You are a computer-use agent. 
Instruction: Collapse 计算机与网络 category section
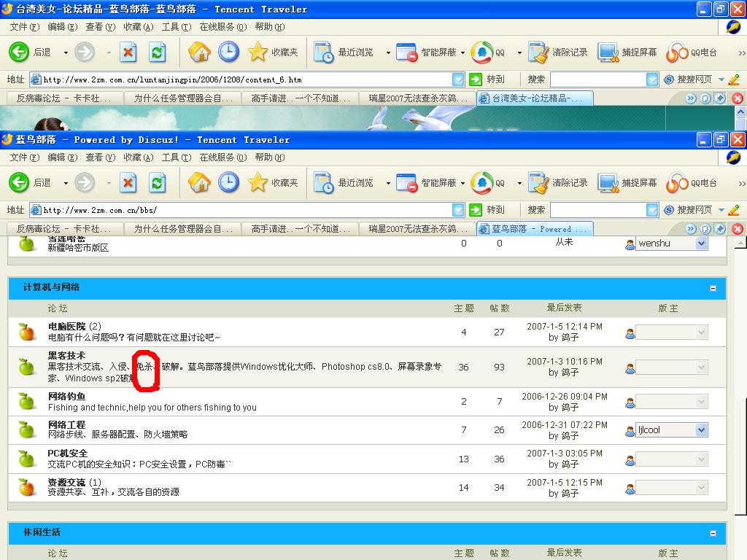pyautogui.click(x=713, y=288)
